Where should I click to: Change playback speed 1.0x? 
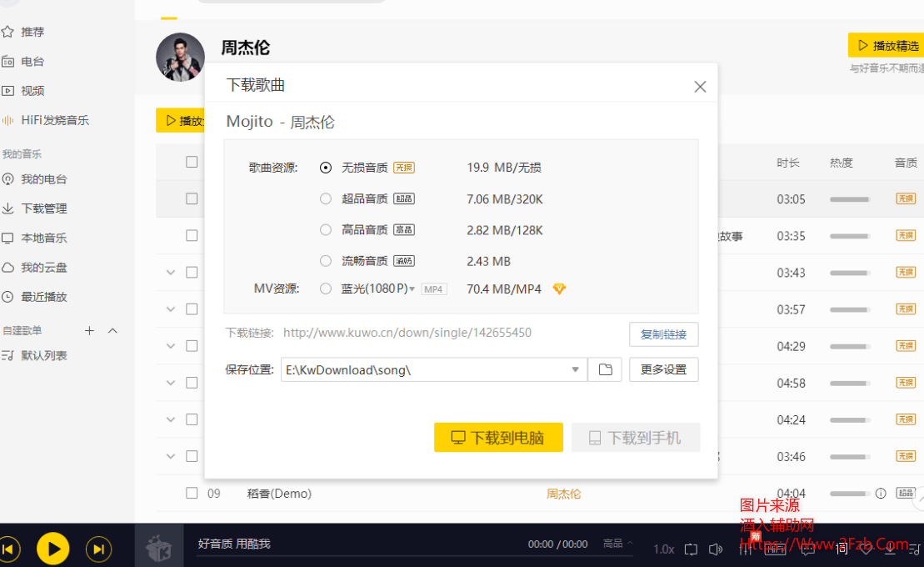(x=663, y=549)
